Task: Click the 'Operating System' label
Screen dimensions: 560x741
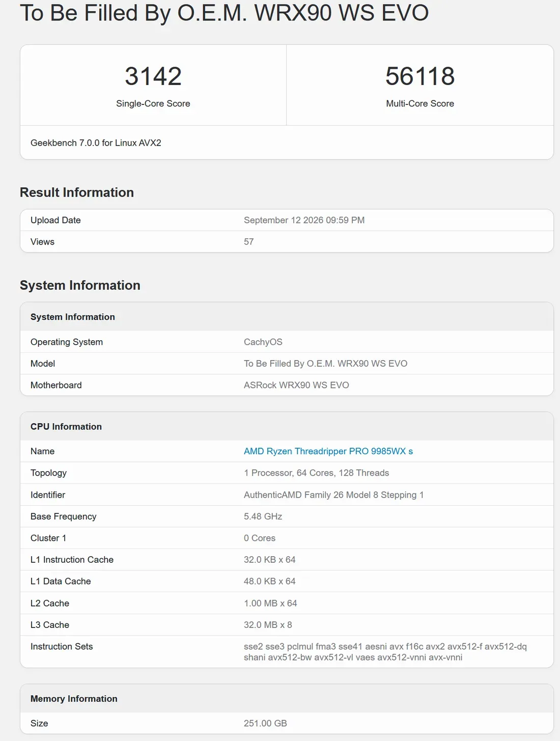Action: 67,342
